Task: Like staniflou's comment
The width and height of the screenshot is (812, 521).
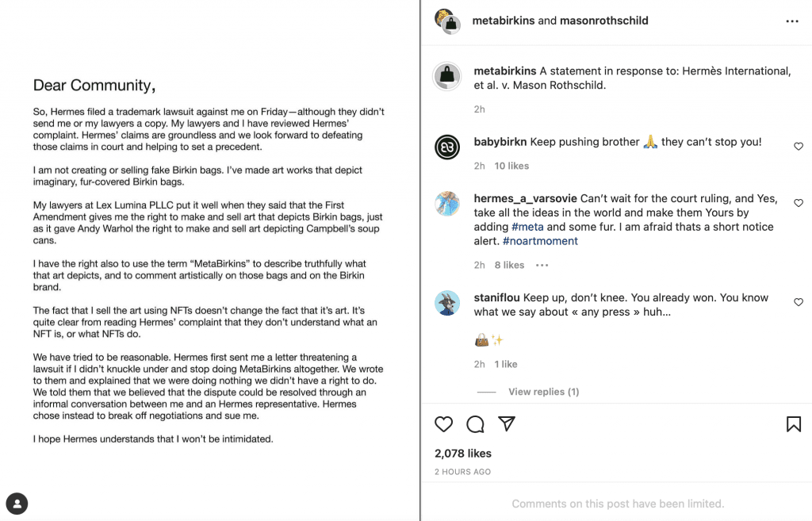Action: (799, 302)
